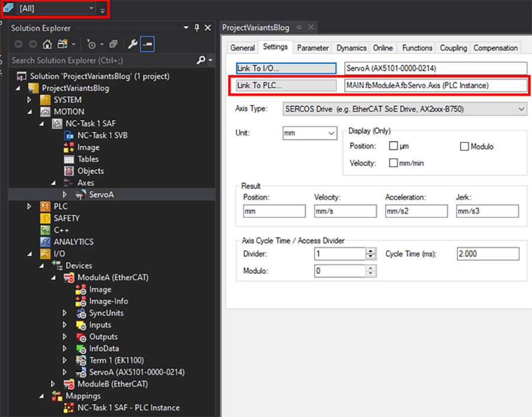
Task: Increase the Divider value with up arrow
Action: click(x=371, y=251)
